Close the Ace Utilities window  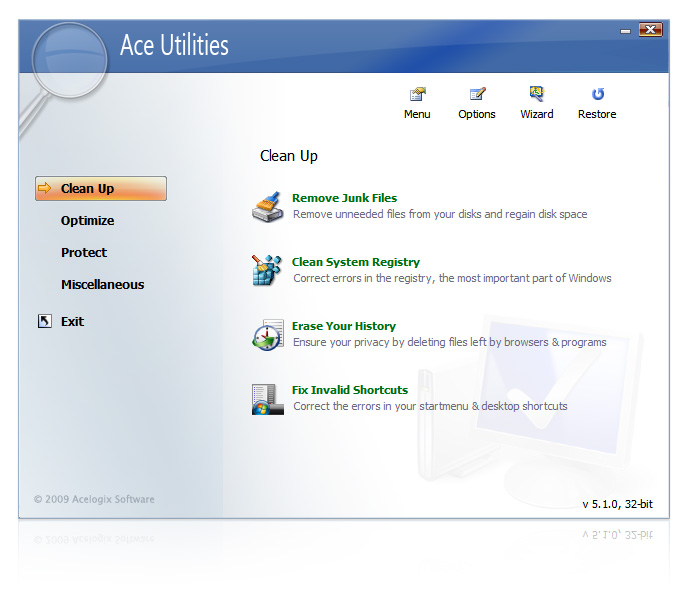point(650,30)
